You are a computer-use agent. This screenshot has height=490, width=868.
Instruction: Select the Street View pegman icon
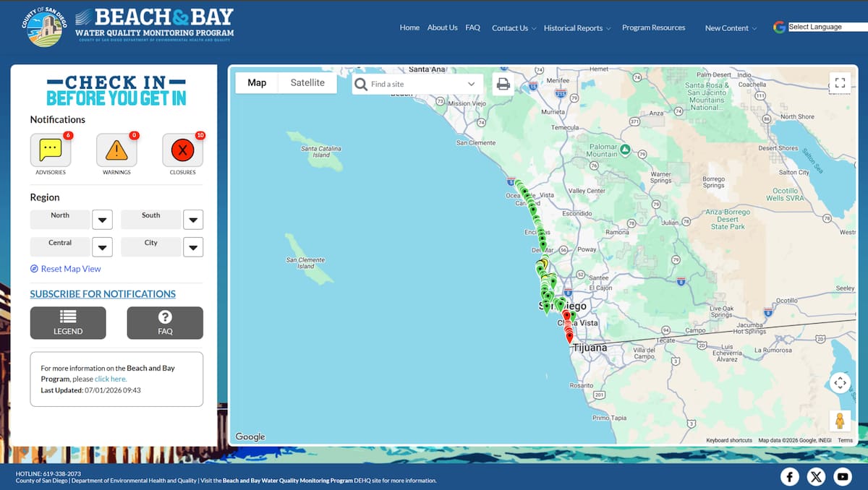(840, 421)
